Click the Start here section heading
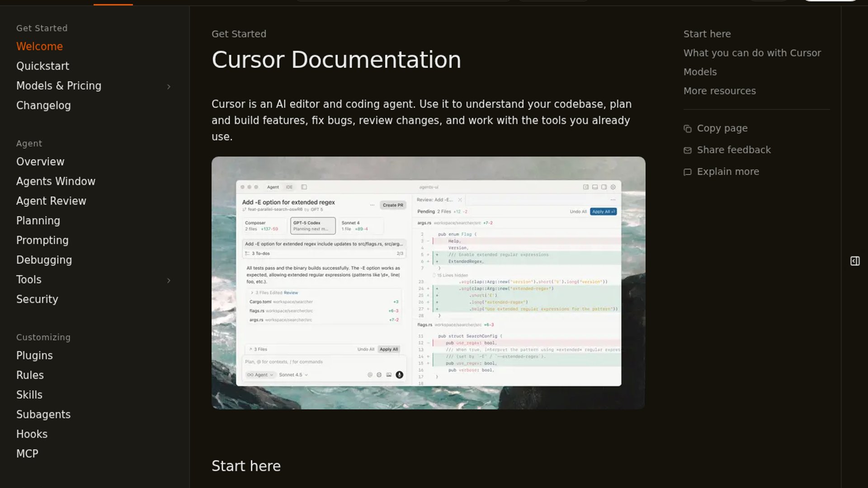 246,466
